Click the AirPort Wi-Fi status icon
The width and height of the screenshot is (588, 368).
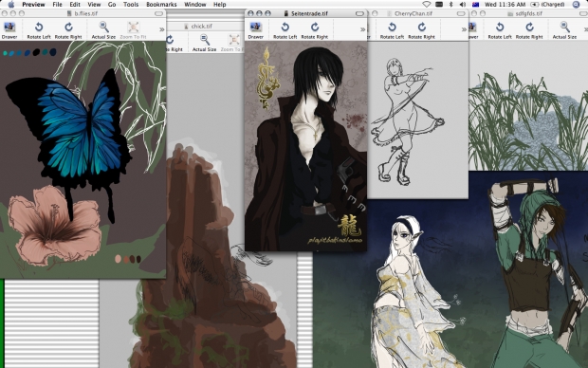(x=427, y=5)
